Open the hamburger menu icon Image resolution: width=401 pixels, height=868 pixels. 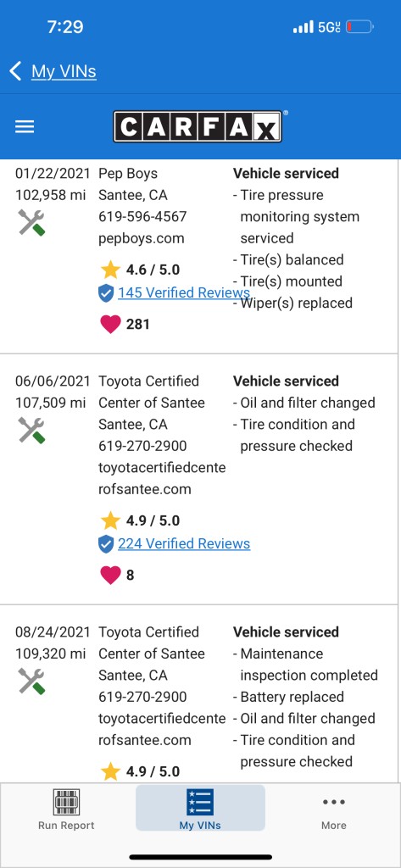click(25, 127)
